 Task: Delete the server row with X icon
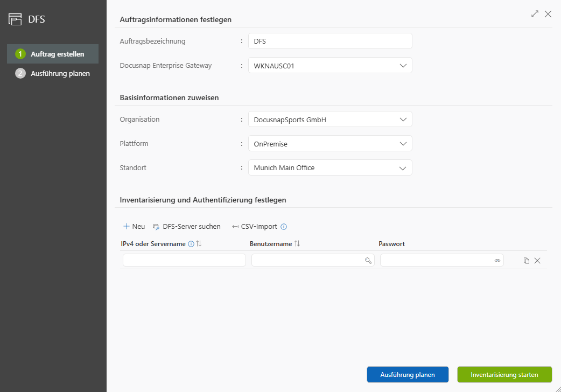(x=537, y=261)
